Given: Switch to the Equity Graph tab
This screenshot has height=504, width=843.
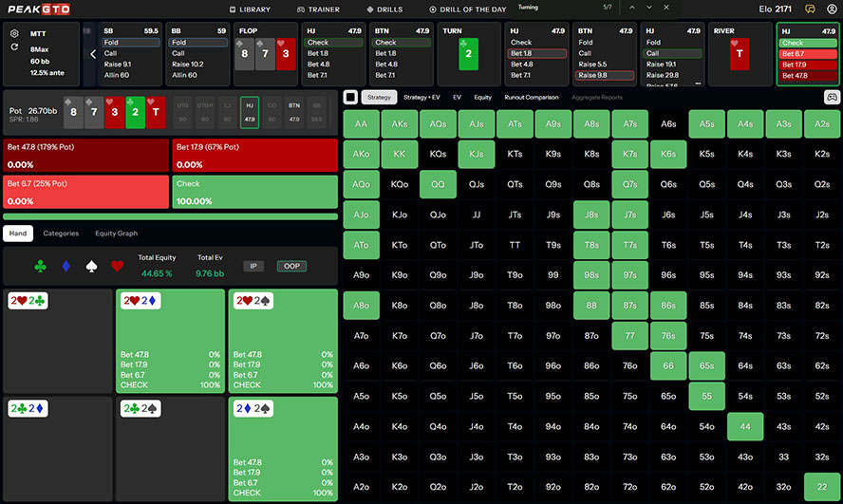Looking at the screenshot, I should coord(116,233).
